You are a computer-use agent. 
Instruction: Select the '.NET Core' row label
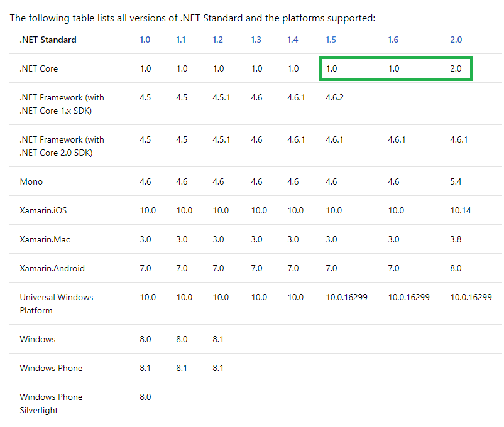pos(39,68)
